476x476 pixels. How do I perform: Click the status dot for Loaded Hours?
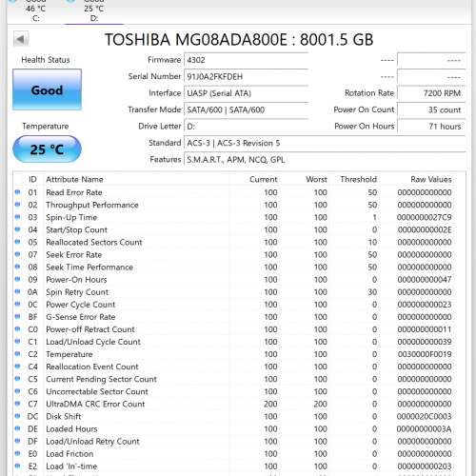pos(17,428)
